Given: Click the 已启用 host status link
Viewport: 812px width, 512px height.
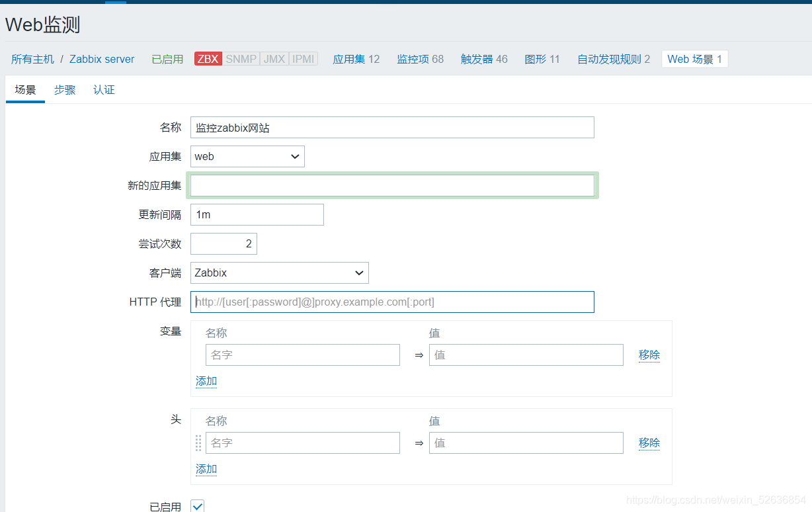Looking at the screenshot, I should (x=167, y=59).
